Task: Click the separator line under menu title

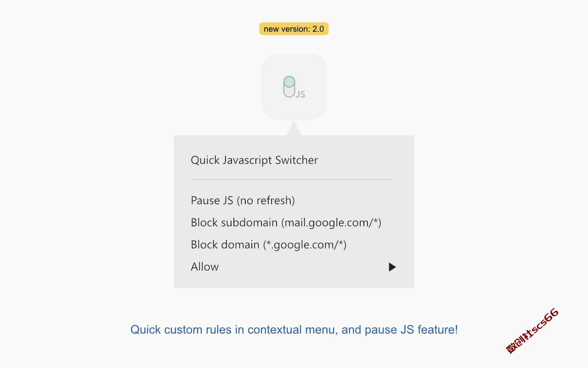Action: click(291, 179)
